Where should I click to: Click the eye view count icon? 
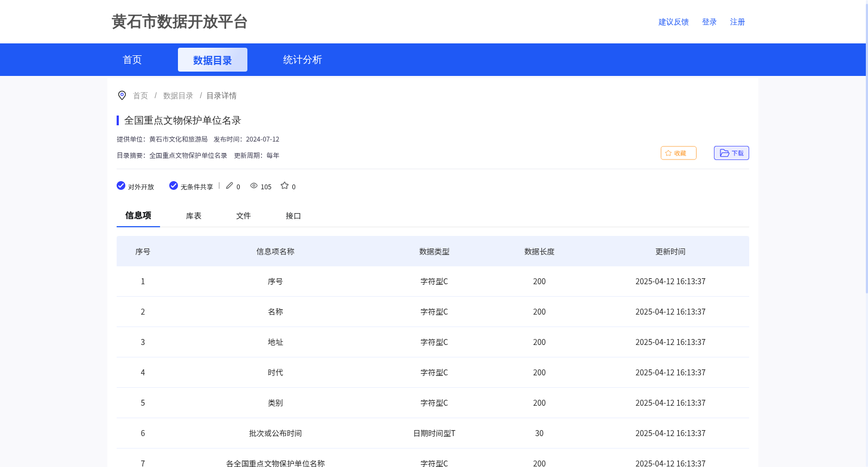click(254, 185)
